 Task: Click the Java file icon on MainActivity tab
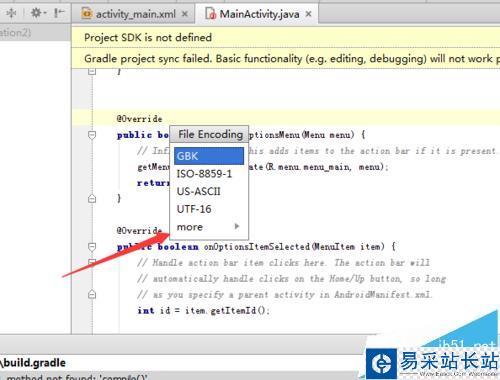(x=211, y=14)
